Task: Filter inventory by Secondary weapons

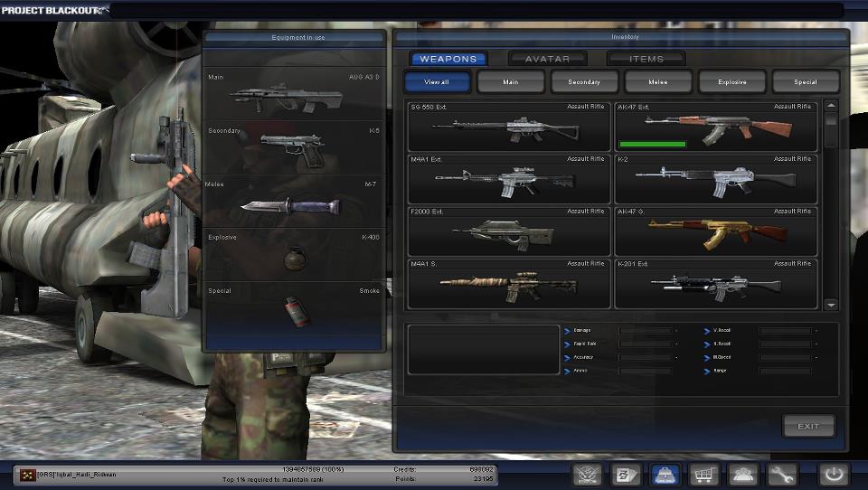Action: pos(584,81)
